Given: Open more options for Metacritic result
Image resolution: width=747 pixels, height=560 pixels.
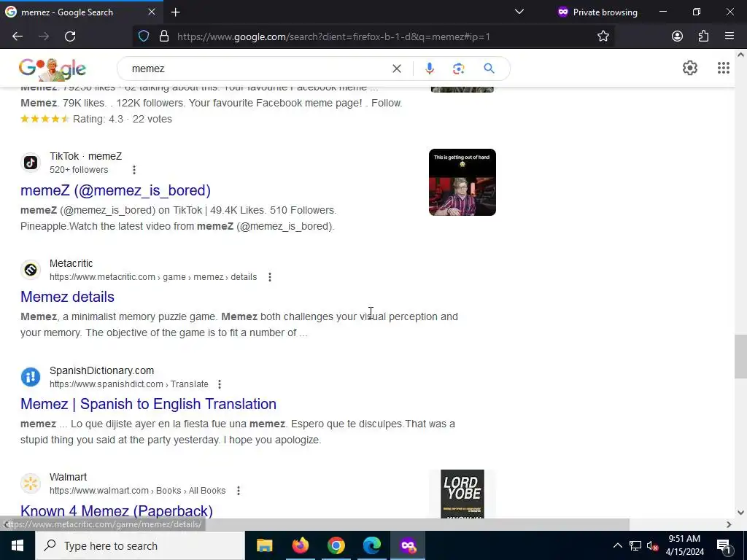Looking at the screenshot, I should (270, 277).
